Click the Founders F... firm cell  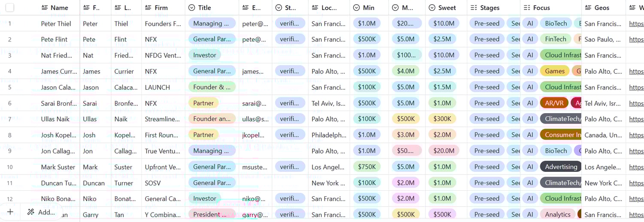tap(163, 24)
